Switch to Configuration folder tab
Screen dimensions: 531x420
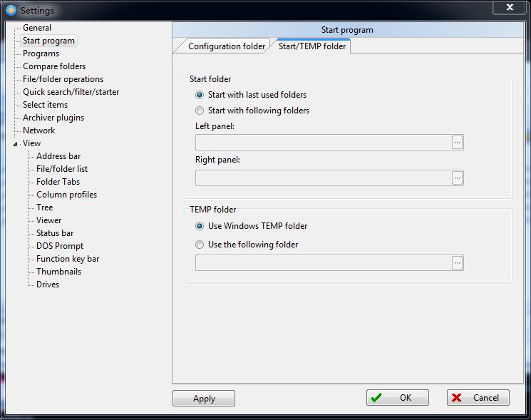tap(226, 46)
